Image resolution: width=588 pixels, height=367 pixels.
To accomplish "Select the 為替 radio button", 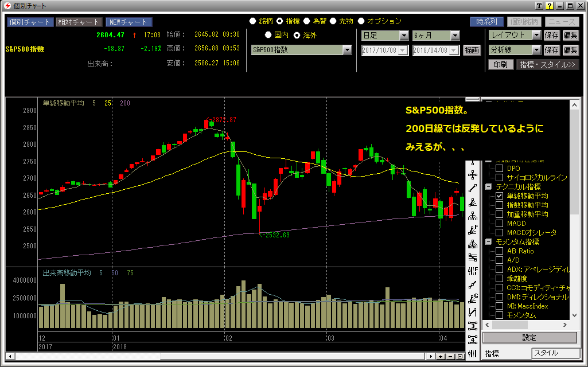I will [307, 21].
